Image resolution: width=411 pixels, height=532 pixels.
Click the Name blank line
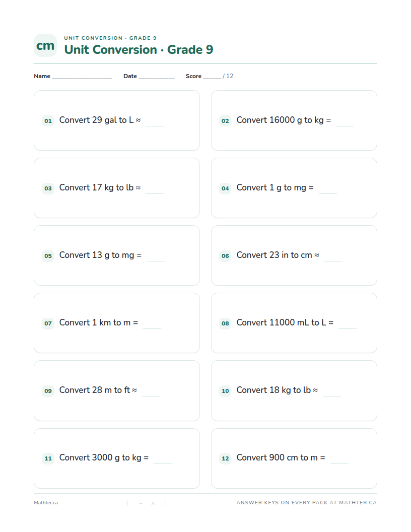[x=82, y=78]
